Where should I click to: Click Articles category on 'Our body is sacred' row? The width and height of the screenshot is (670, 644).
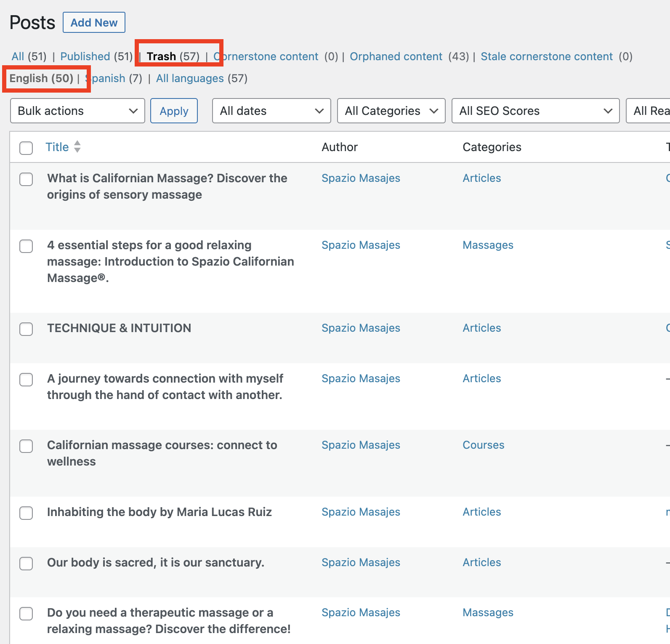point(482,562)
